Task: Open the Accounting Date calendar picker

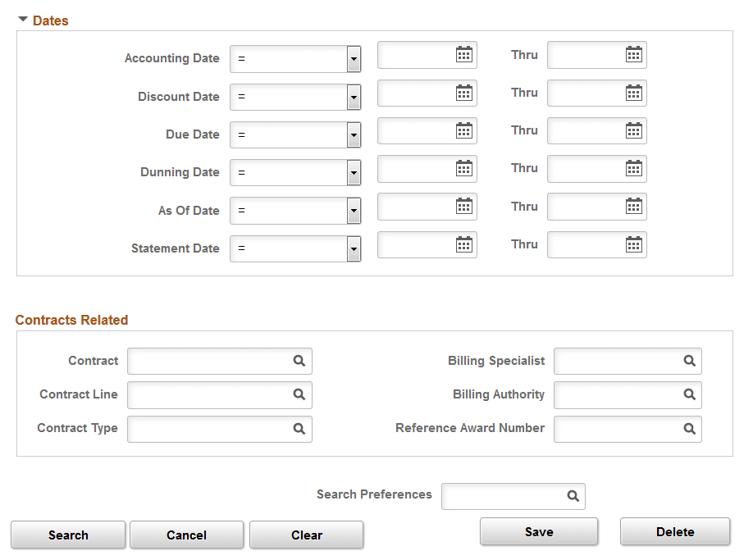Action: (465, 55)
